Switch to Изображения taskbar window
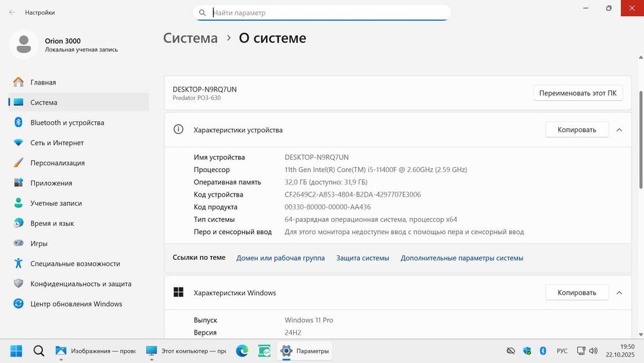The image size is (644, 363). pos(96,351)
